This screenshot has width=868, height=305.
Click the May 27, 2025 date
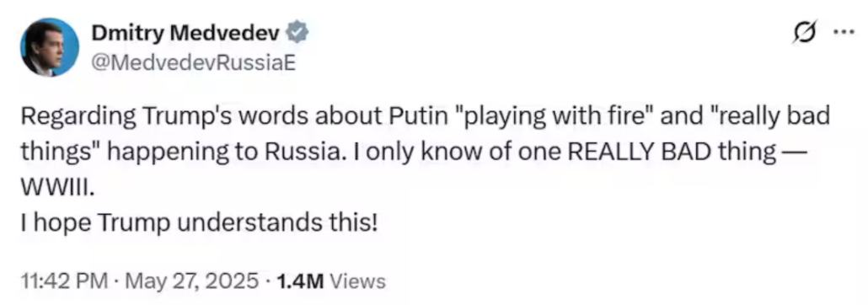(x=191, y=281)
